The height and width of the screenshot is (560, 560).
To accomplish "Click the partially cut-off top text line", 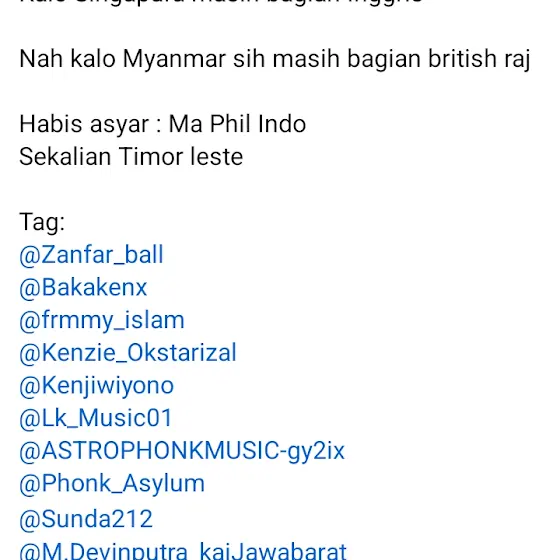I will coord(221,2).
